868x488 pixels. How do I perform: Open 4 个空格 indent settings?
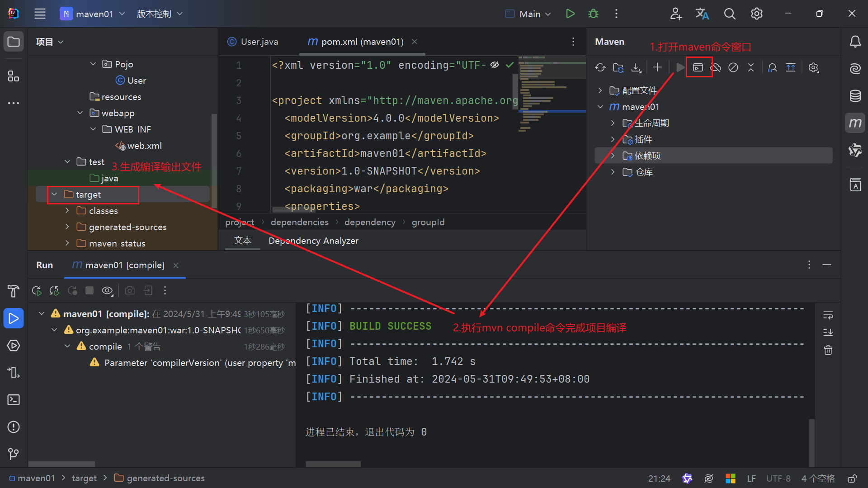pos(818,479)
